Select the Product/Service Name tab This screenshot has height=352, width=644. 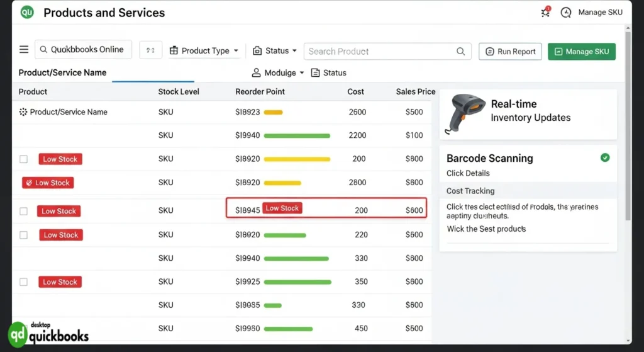[x=62, y=73]
